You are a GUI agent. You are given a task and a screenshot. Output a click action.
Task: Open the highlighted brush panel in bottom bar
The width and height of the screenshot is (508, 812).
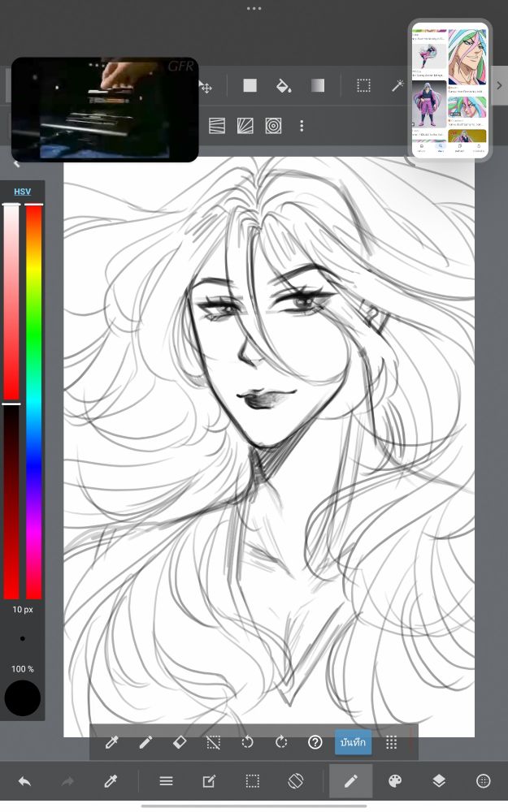click(351, 781)
